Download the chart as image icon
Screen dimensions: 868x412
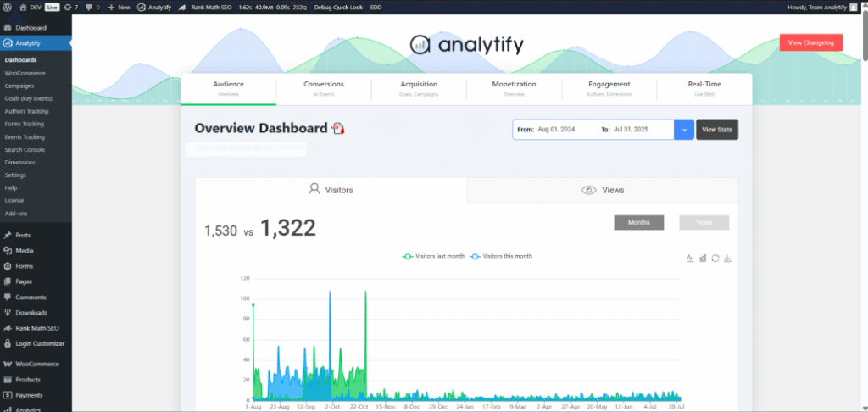click(728, 258)
